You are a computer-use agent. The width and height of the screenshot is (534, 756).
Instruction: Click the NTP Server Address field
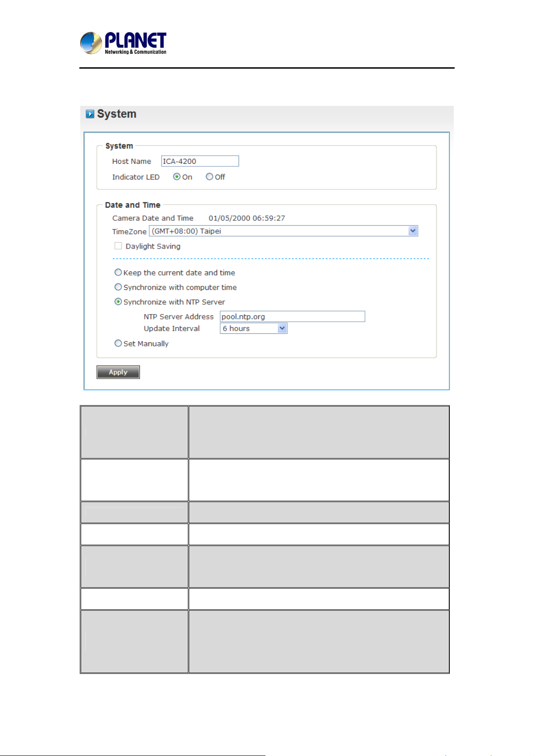point(292,316)
